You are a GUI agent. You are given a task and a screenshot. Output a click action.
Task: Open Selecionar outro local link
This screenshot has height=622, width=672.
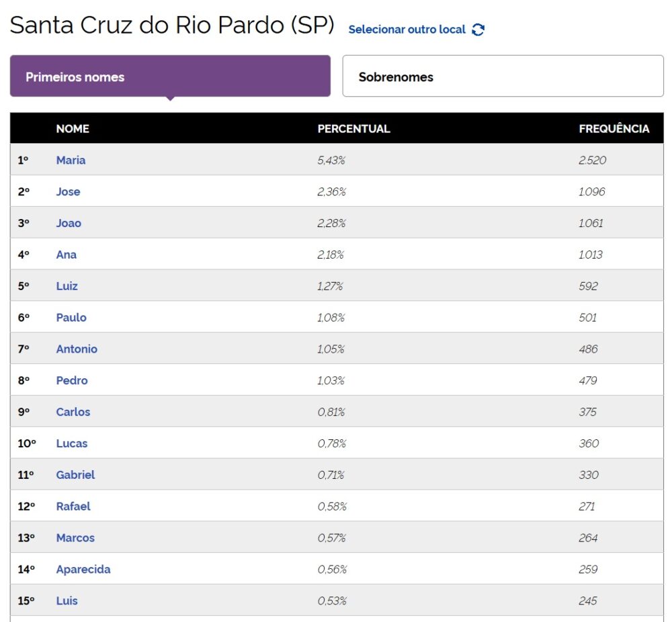click(407, 30)
